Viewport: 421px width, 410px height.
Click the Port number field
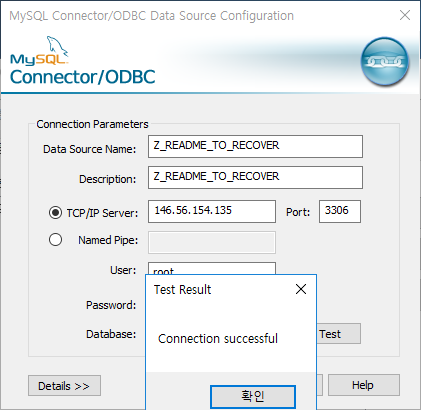pyautogui.click(x=340, y=211)
